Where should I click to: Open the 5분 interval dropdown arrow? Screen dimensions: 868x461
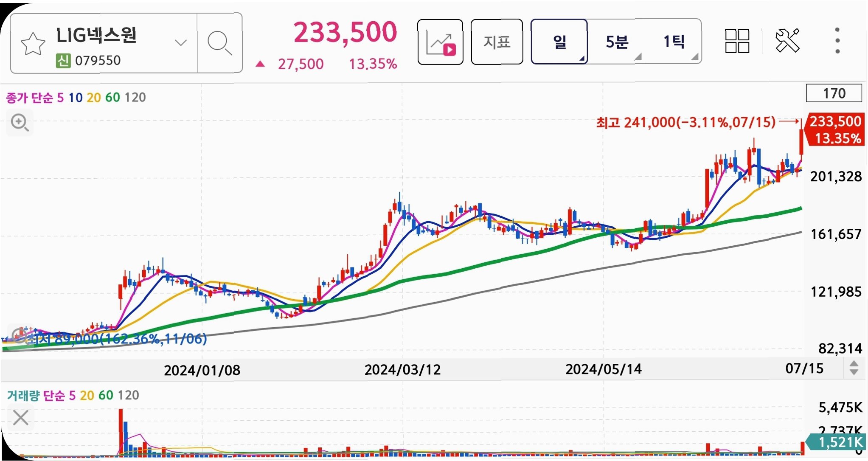pyautogui.click(x=638, y=57)
